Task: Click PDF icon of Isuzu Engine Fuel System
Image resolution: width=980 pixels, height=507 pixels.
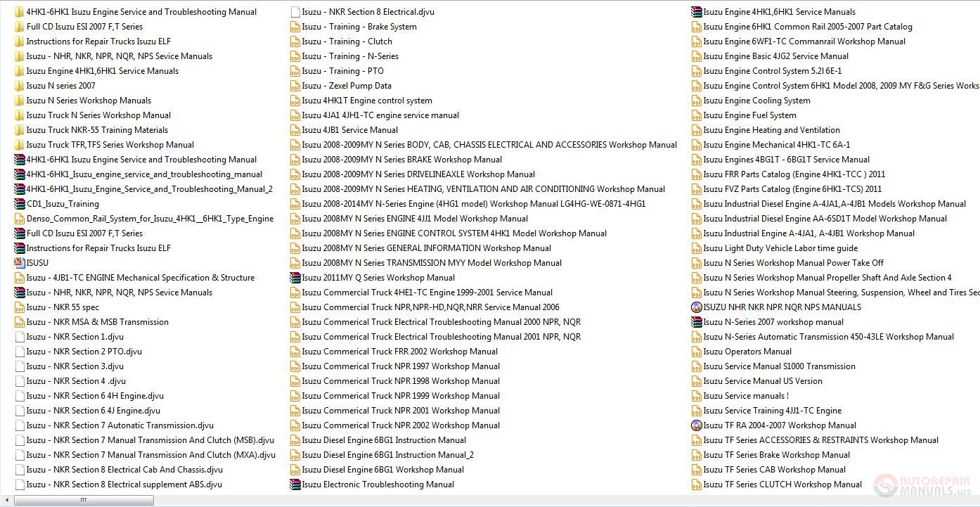Action: click(x=697, y=115)
